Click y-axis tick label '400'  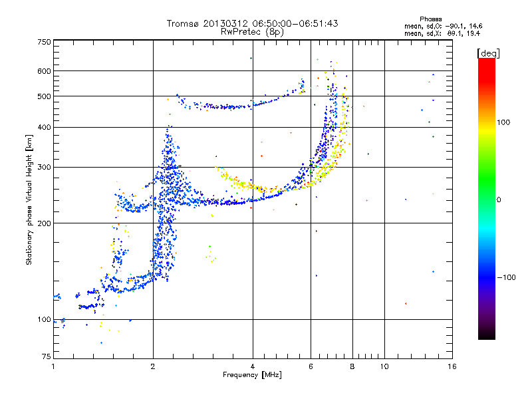(45, 127)
